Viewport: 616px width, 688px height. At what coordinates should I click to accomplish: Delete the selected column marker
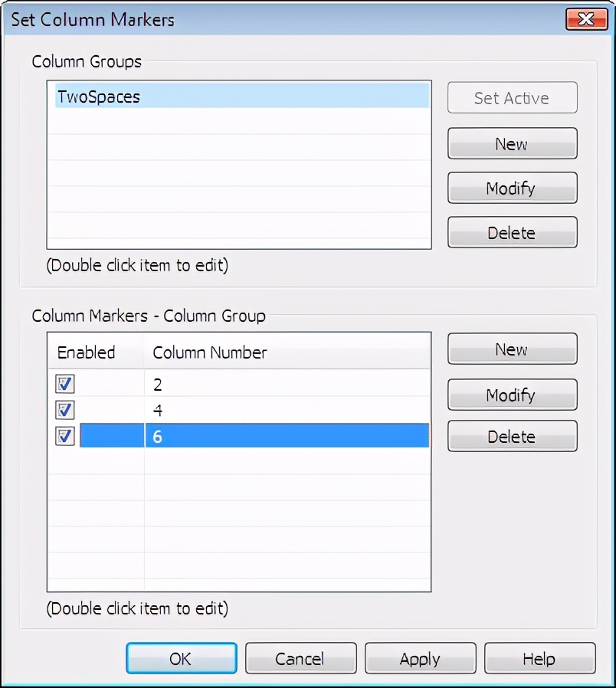pos(512,436)
